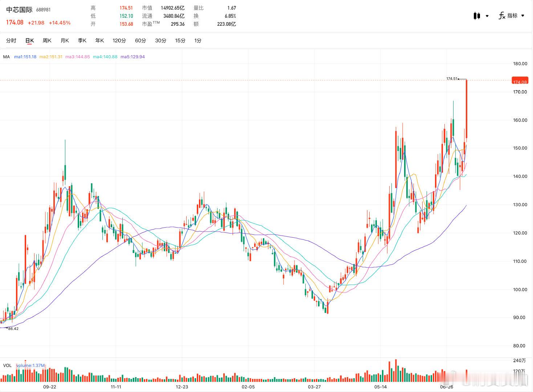Click the stock code 688981
Viewport: 533px width, 392px height.
[43, 10]
